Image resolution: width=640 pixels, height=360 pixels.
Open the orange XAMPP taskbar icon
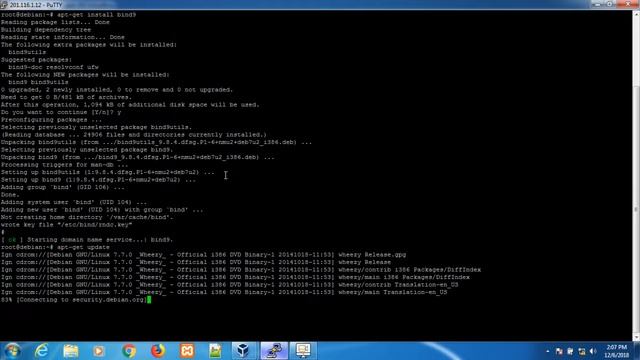coord(187,351)
